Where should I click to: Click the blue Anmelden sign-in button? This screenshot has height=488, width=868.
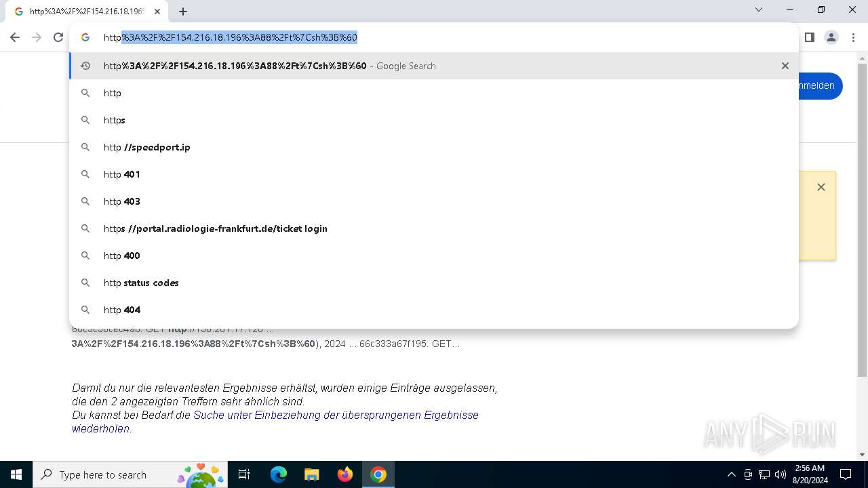821,86
